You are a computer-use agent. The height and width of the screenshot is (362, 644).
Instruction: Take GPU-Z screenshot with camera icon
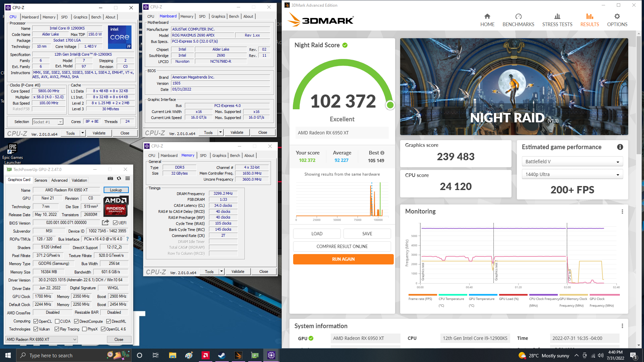110,178
